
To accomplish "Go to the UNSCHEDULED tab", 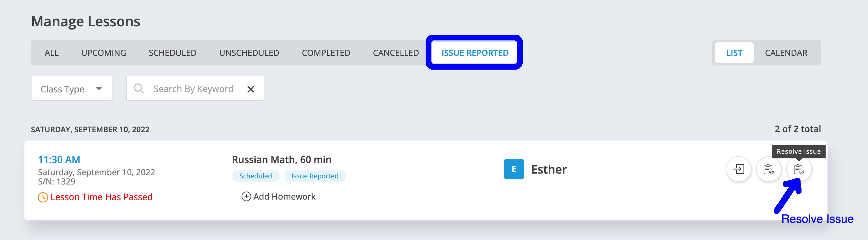I will point(249,53).
